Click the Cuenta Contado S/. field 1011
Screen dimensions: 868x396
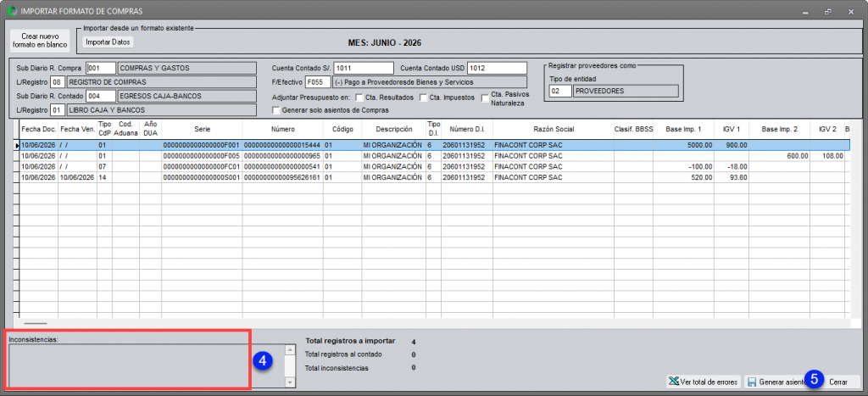pos(364,68)
